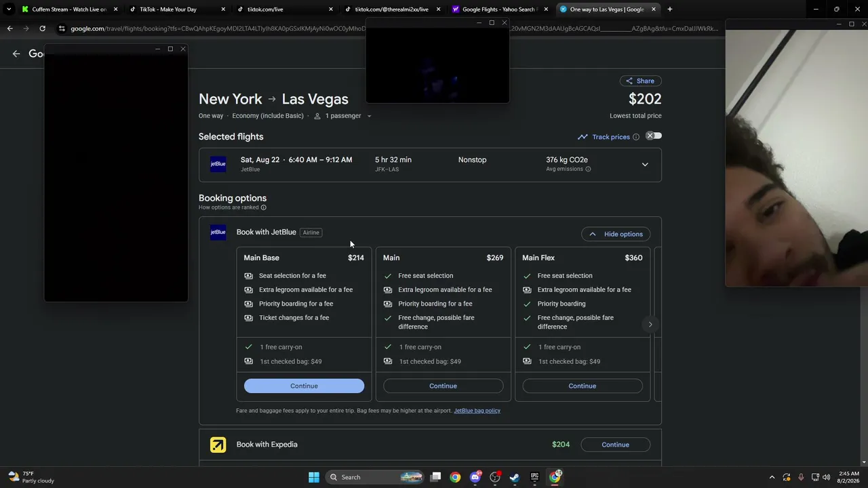
Task: Open the Windows Start menu
Action: (x=314, y=477)
